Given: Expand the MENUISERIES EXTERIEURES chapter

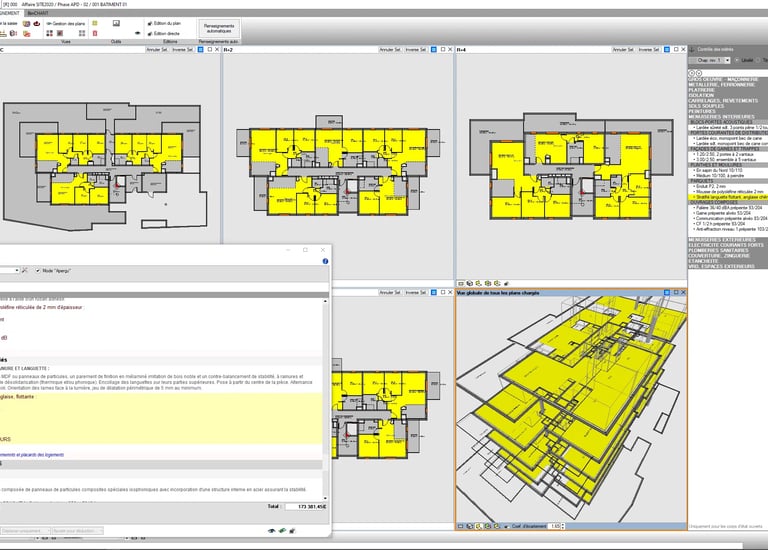Looking at the screenshot, I should [728, 239].
